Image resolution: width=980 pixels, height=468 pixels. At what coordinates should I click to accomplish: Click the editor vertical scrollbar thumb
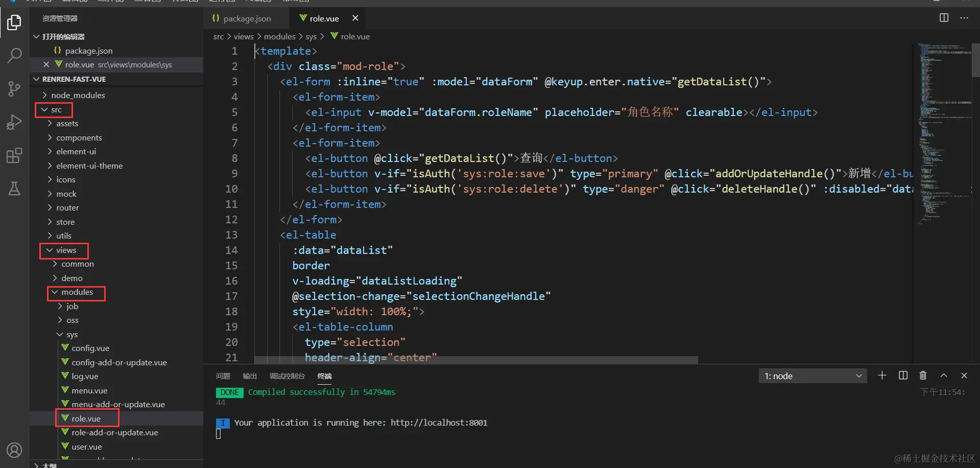(x=976, y=60)
